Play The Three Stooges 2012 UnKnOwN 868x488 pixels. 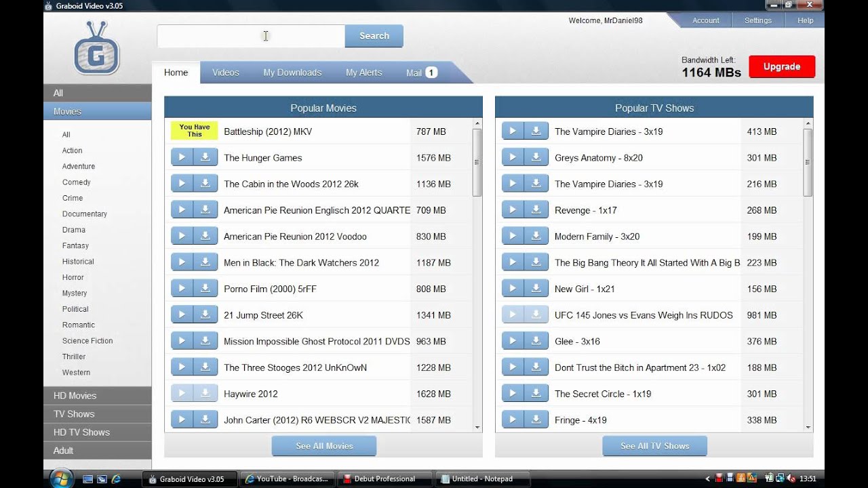pos(182,367)
